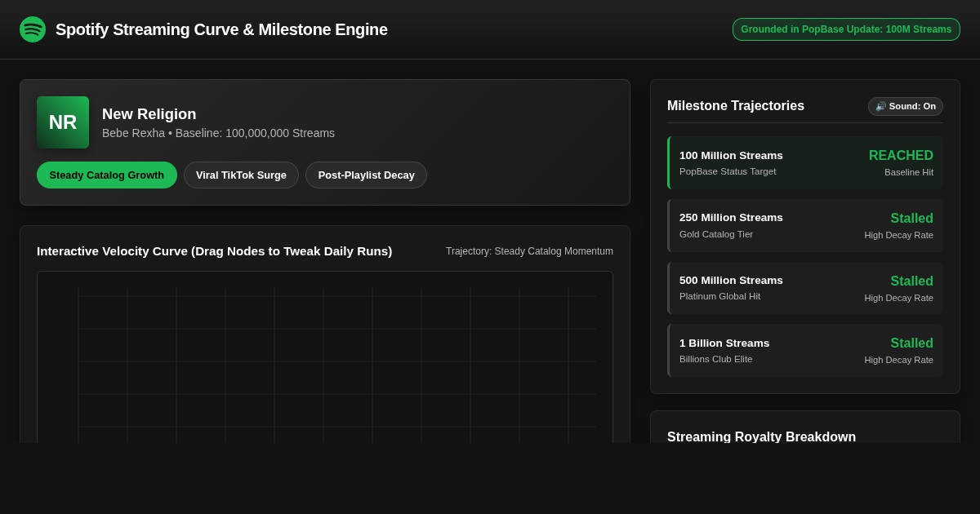Click the Baseline Hit label
The height and width of the screenshot is (514, 980).
click(x=909, y=172)
